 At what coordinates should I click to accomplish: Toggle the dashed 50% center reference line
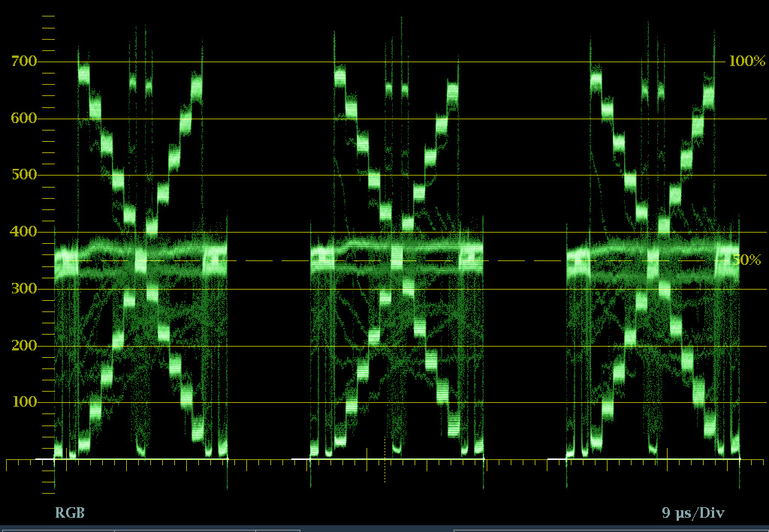point(263,261)
